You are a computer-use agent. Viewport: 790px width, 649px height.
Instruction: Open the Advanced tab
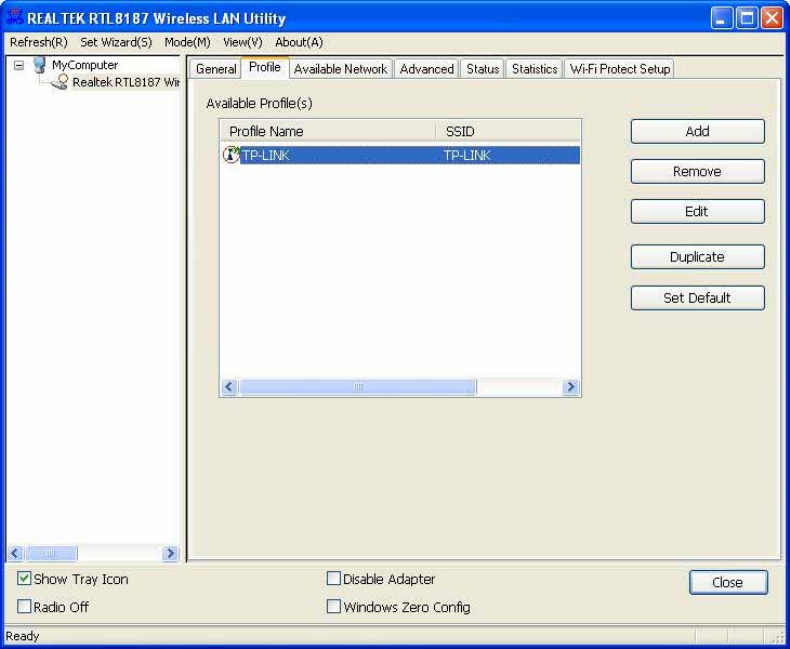[427, 69]
